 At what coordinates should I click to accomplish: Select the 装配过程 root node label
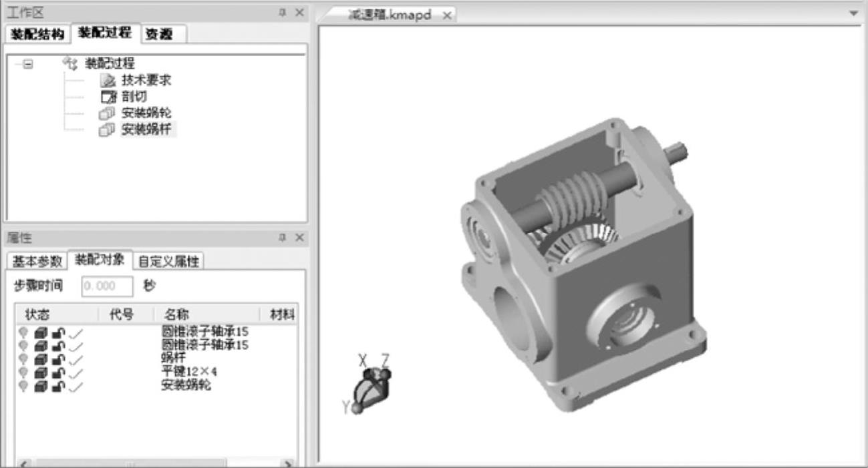pos(109,64)
